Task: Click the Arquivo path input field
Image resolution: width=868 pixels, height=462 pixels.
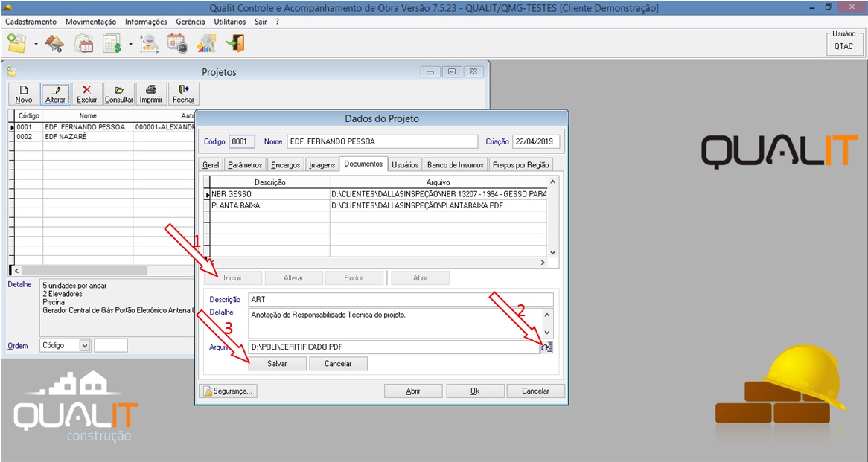Action: 394,347
